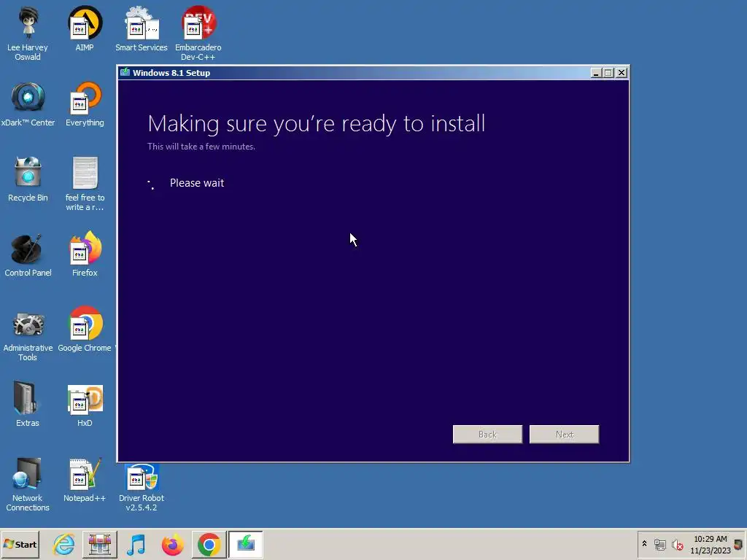Select the HxD hex editor shortcut
Image resolution: width=747 pixels, height=560 pixels.
point(85,405)
